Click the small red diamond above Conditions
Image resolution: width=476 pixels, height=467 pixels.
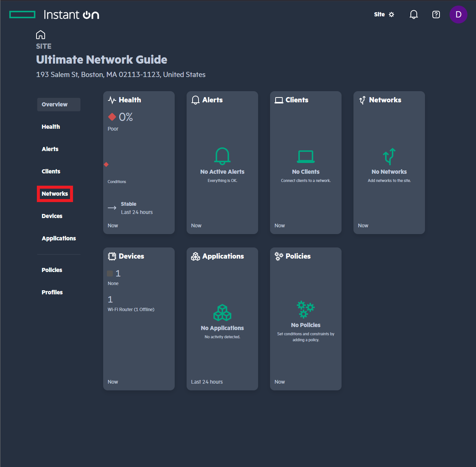point(106,164)
